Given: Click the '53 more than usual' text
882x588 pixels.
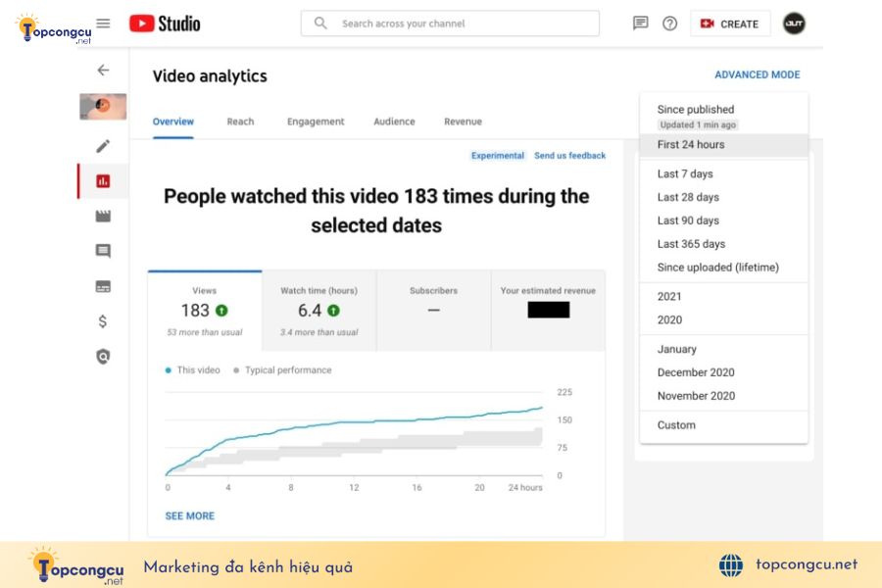Looking at the screenshot, I should pyautogui.click(x=205, y=332).
